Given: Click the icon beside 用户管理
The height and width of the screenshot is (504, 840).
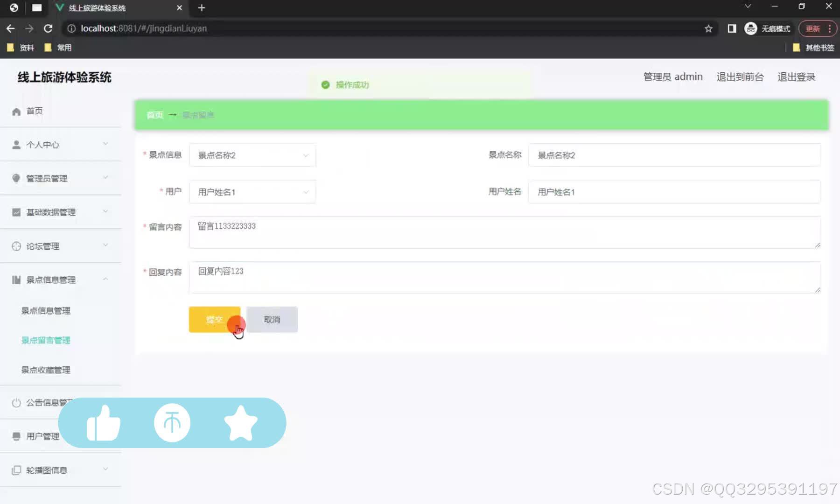Looking at the screenshot, I should (16, 436).
